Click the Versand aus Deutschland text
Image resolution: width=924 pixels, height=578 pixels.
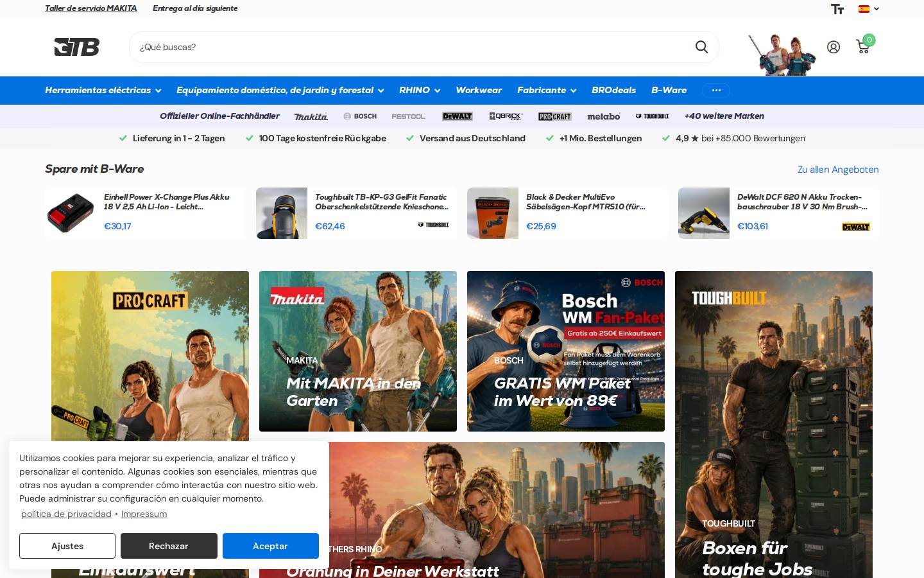pos(472,138)
